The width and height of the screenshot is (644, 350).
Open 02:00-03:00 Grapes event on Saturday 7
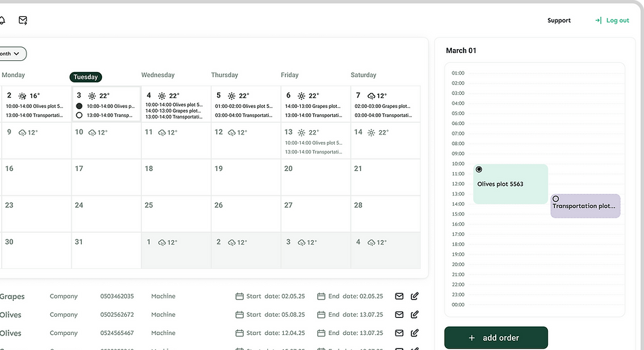coord(382,107)
